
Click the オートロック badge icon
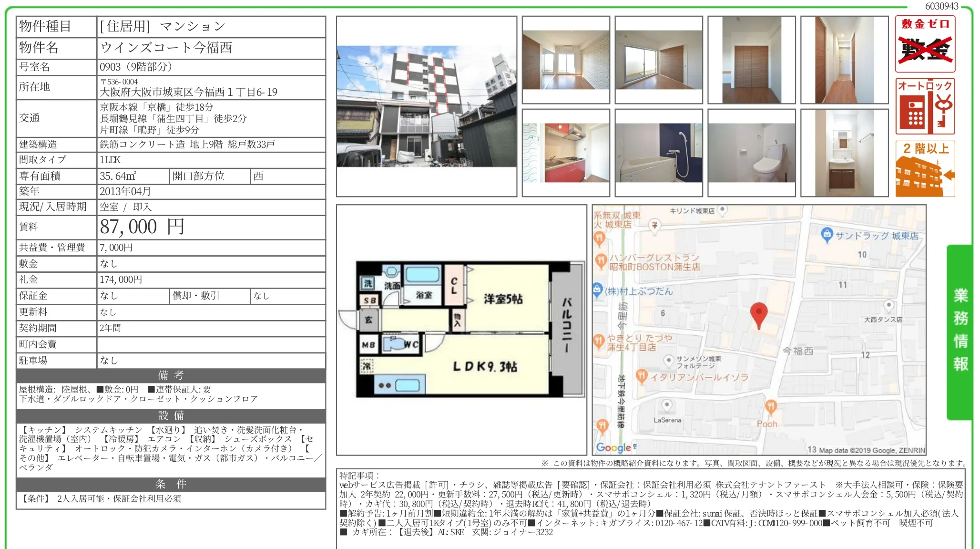coord(925,106)
